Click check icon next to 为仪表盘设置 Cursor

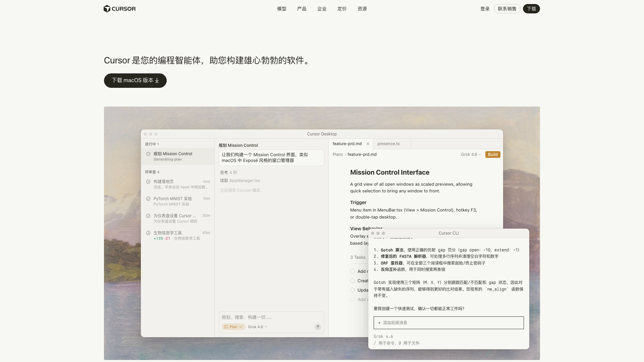tap(148, 216)
